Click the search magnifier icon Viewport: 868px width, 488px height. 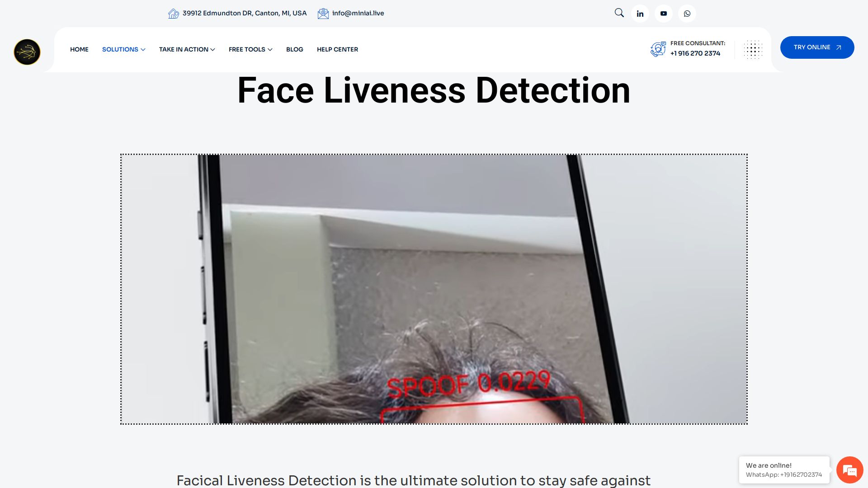pyautogui.click(x=619, y=13)
